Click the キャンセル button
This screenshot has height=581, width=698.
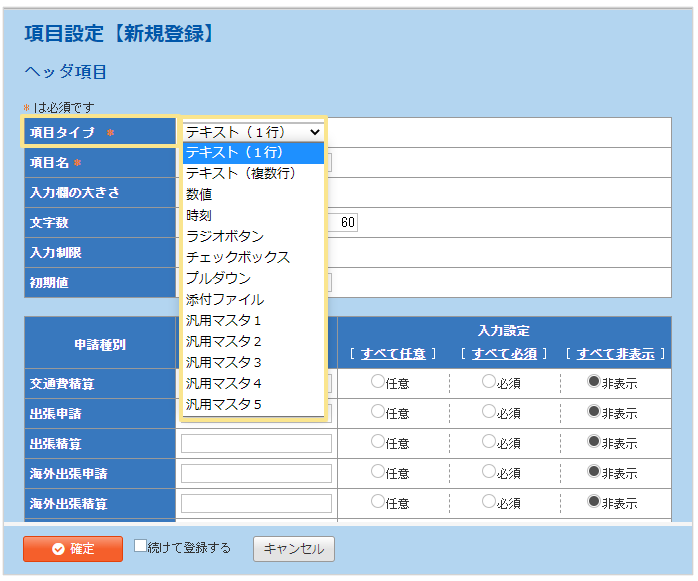[x=294, y=548]
